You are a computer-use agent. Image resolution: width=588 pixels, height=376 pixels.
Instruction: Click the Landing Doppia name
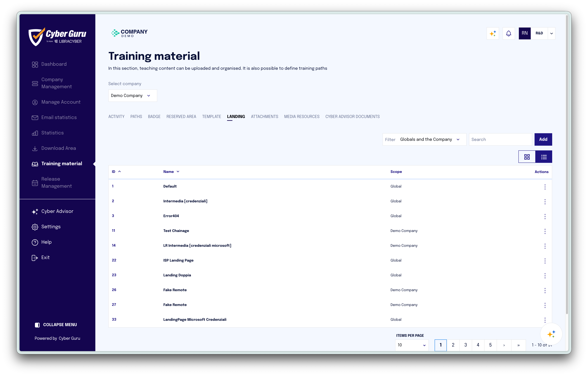coord(177,275)
